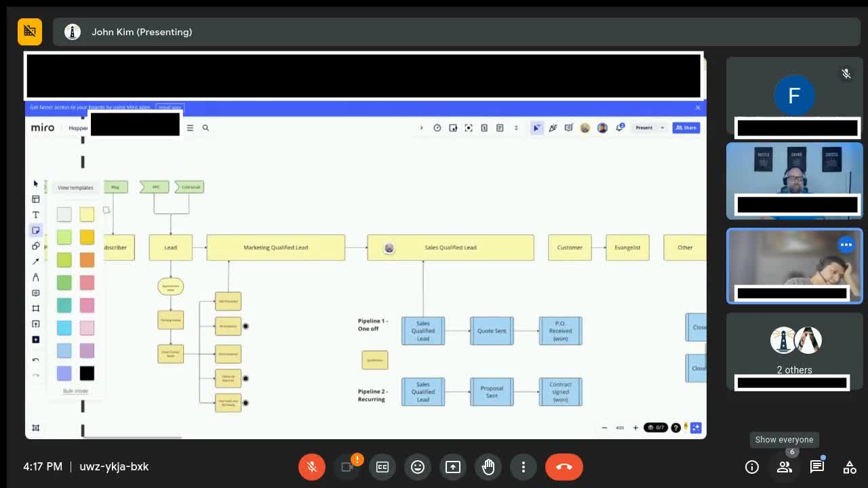Open Miro main menu hamburger icon

190,127
